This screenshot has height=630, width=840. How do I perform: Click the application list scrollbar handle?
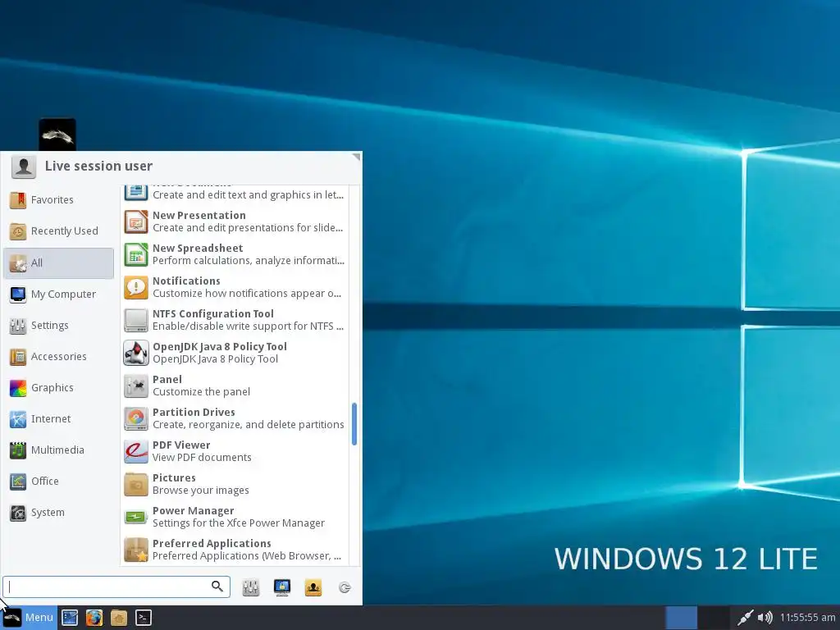coord(354,424)
